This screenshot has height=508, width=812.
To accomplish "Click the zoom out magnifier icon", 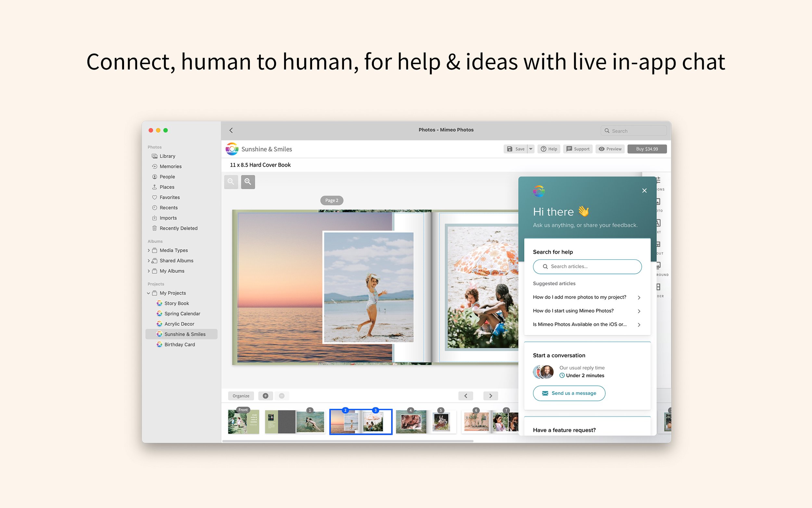I will click(231, 182).
